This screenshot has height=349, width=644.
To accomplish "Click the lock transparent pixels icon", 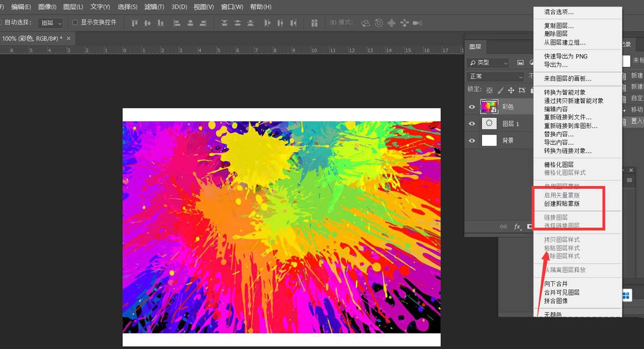I will (x=489, y=90).
